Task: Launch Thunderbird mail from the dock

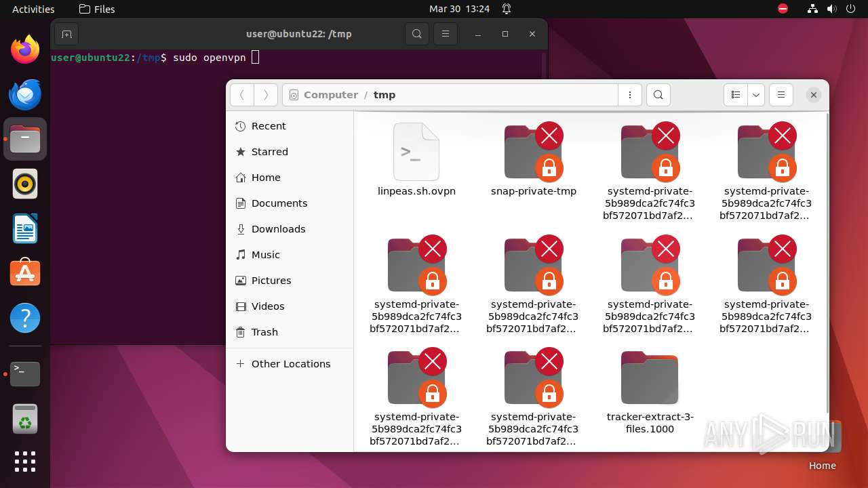Action: (x=25, y=94)
